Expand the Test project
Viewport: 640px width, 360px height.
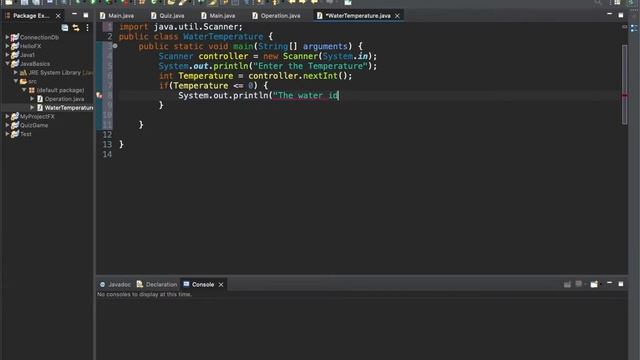click(x=7, y=134)
